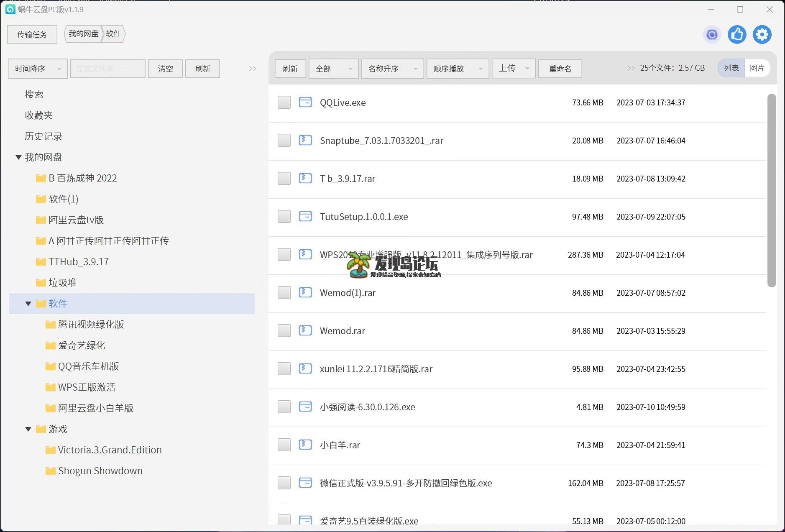785x532 pixels.
Task: Click the TTHub_3.9.17 folder icon
Action: (x=41, y=262)
